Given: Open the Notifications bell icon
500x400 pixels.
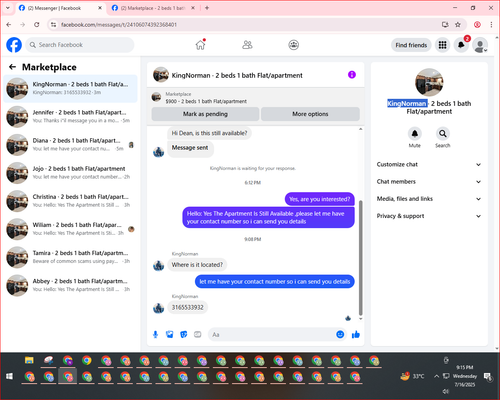Looking at the screenshot, I should coord(461,45).
